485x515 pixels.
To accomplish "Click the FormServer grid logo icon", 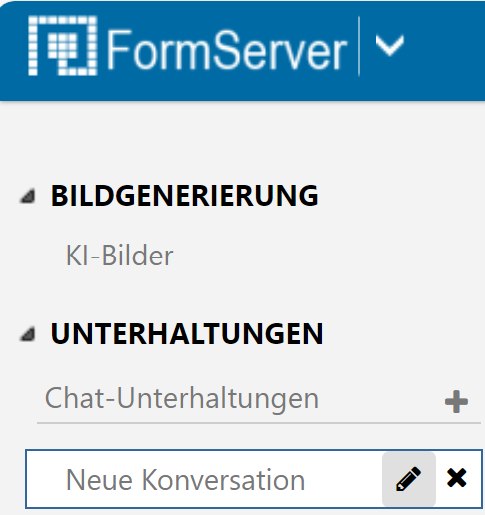I will coord(63,46).
